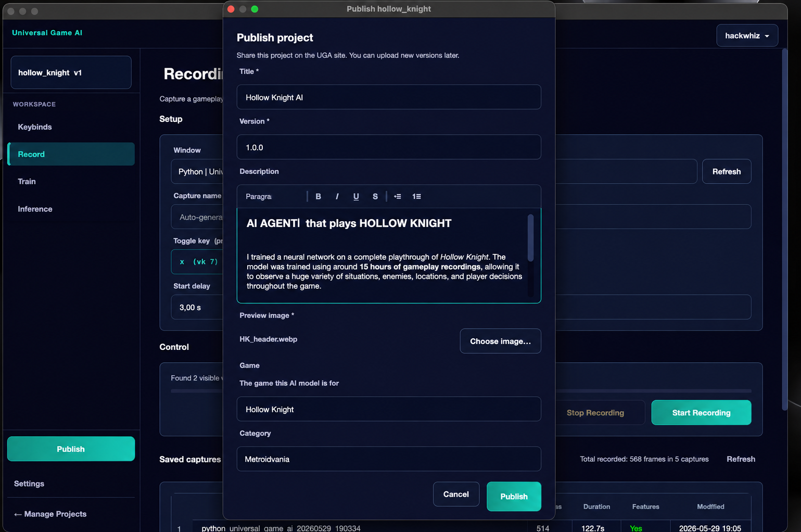Click the Capture name field
This screenshot has width=801, height=532.
197,217
